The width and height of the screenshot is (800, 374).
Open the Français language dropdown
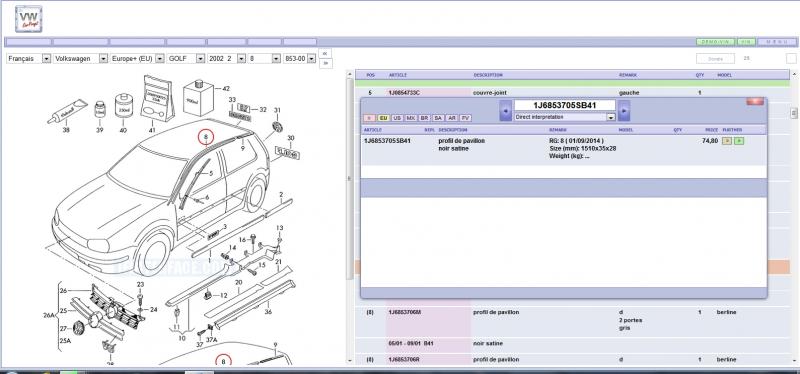coord(29,59)
